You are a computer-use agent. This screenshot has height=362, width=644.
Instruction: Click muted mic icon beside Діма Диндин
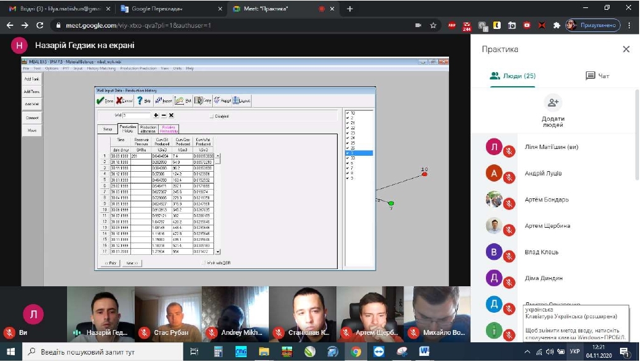(509, 283)
